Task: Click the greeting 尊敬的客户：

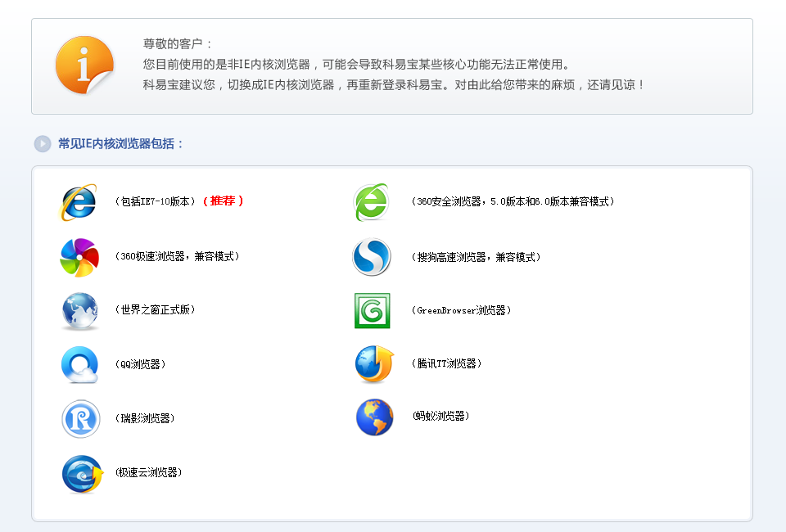Action: tap(178, 44)
